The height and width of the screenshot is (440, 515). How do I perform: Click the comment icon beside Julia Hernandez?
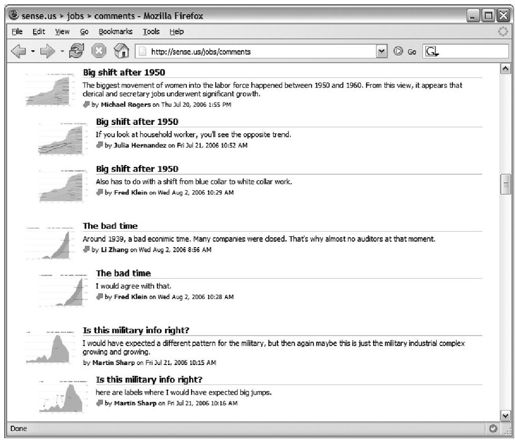coord(99,145)
